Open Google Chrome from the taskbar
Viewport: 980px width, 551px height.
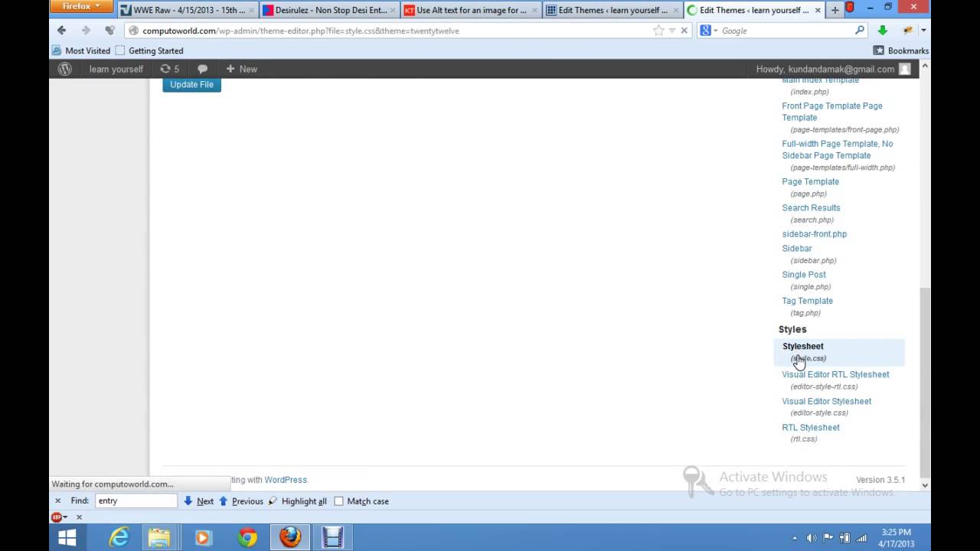247,538
